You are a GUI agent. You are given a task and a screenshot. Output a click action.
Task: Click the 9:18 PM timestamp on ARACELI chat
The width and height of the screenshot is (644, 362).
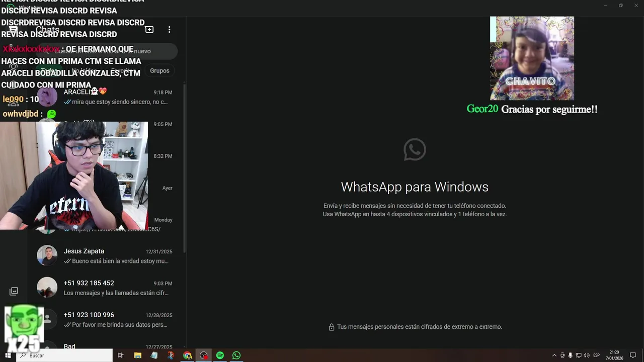163,93
